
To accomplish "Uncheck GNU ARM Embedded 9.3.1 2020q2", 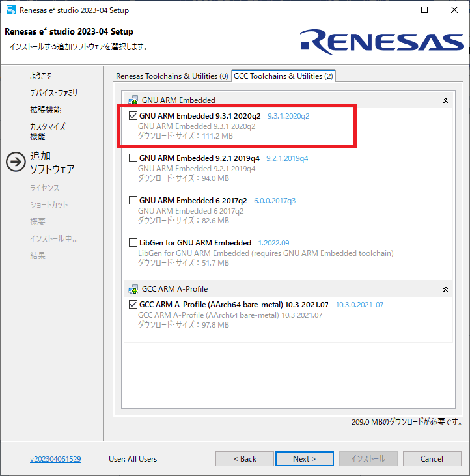I will pyautogui.click(x=133, y=116).
